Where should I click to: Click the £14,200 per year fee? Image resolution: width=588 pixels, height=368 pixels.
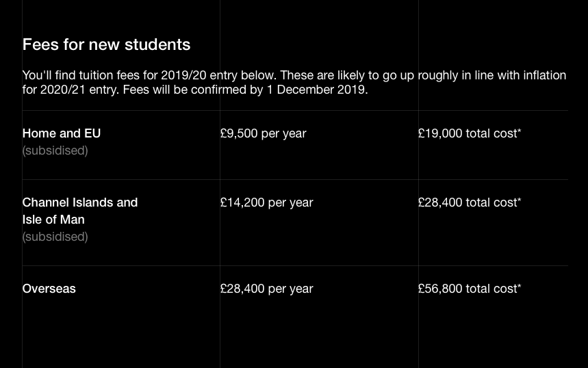266,202
